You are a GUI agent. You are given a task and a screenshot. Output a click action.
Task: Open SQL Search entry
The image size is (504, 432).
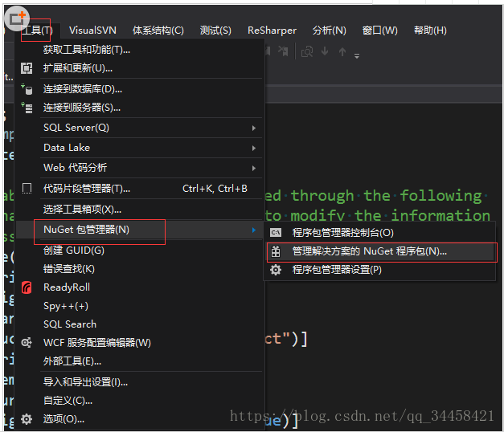coord(70,324)
